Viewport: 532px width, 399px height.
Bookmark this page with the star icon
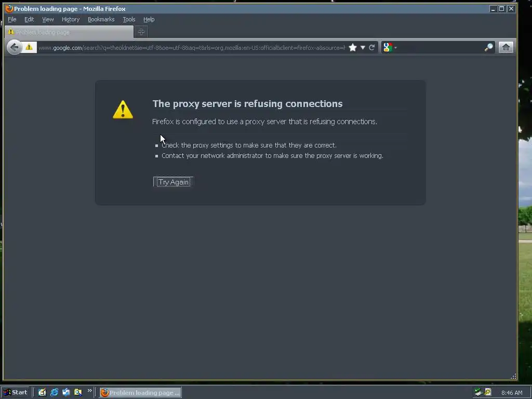click(353, 47)
